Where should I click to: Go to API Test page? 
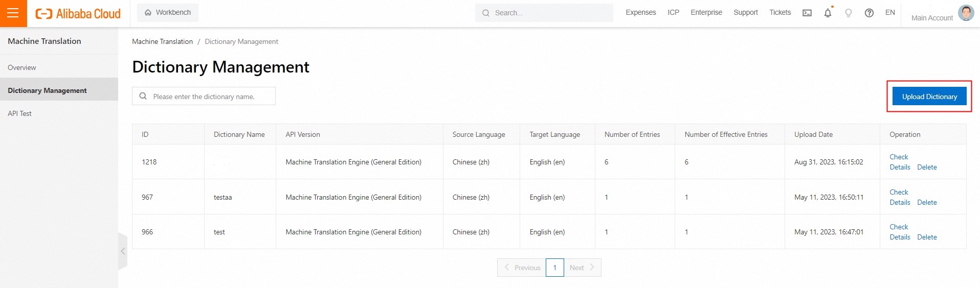20,113
